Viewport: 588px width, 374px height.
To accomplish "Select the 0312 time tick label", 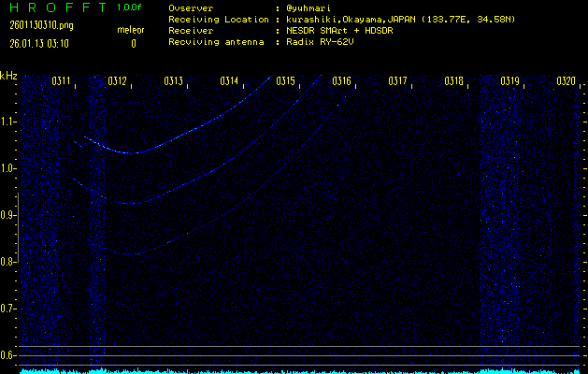I will point(118,81).
